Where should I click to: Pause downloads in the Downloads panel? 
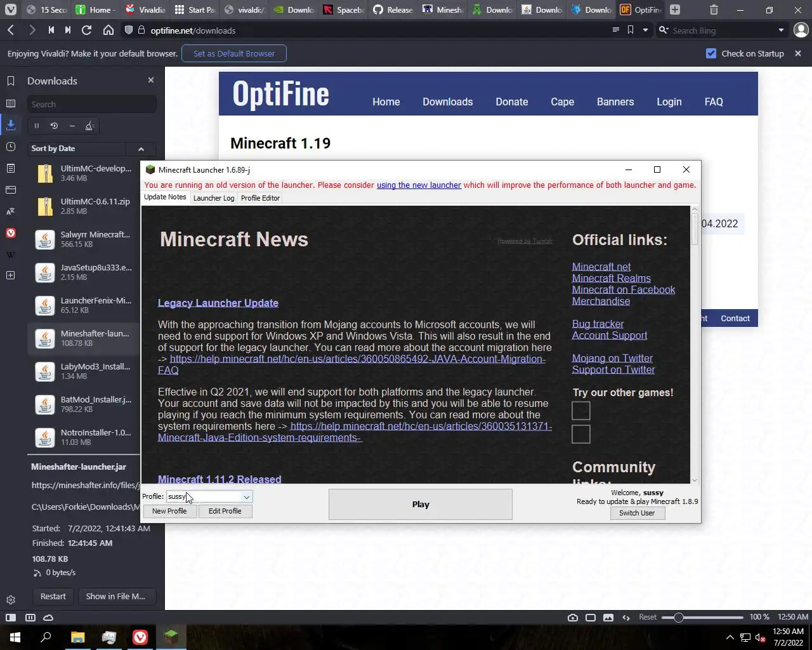point(37,126)
